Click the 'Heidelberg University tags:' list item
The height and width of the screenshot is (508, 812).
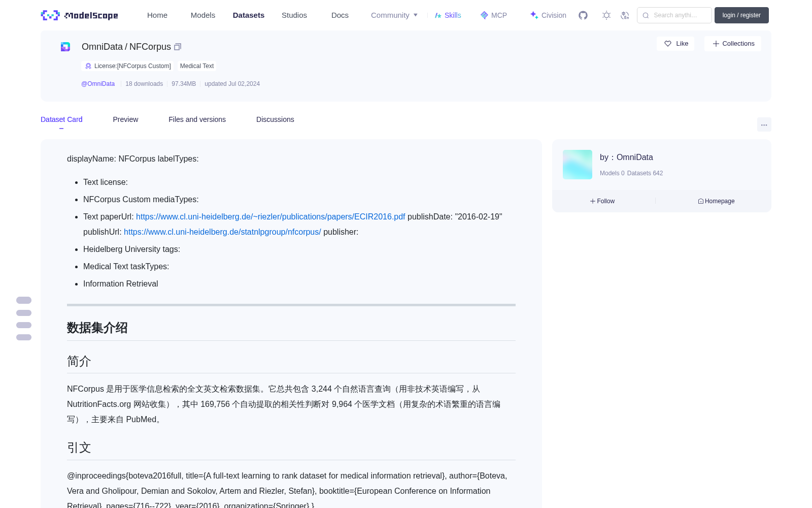click(132, 249)
